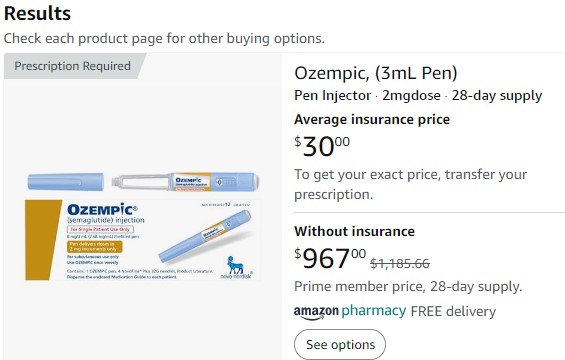The image size is (565, 360).
Task: Open the Ozempic box product image
Action: pos(142,240)
